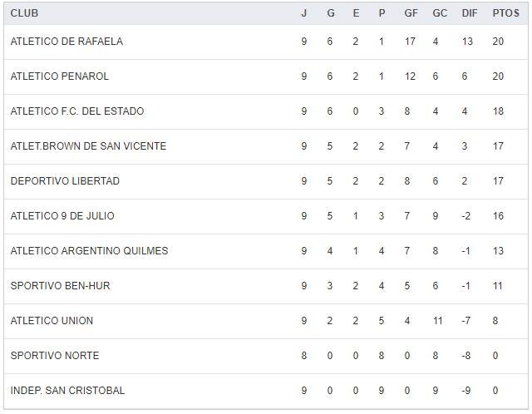Click INDEP. SAN CRISTOBAL club name

click(x=67, y=391)
